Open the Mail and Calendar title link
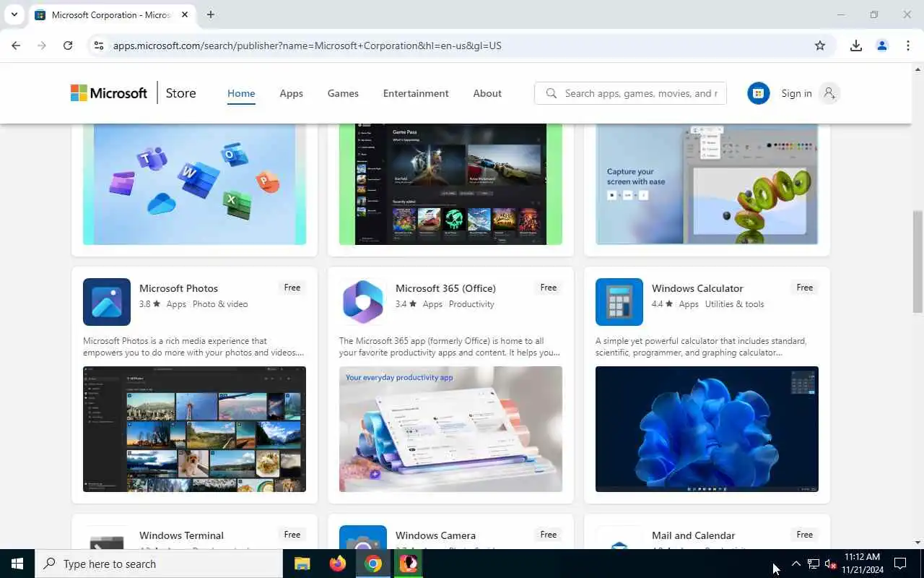Viewport: 924px width, 578px height. [x=693, y=535]
